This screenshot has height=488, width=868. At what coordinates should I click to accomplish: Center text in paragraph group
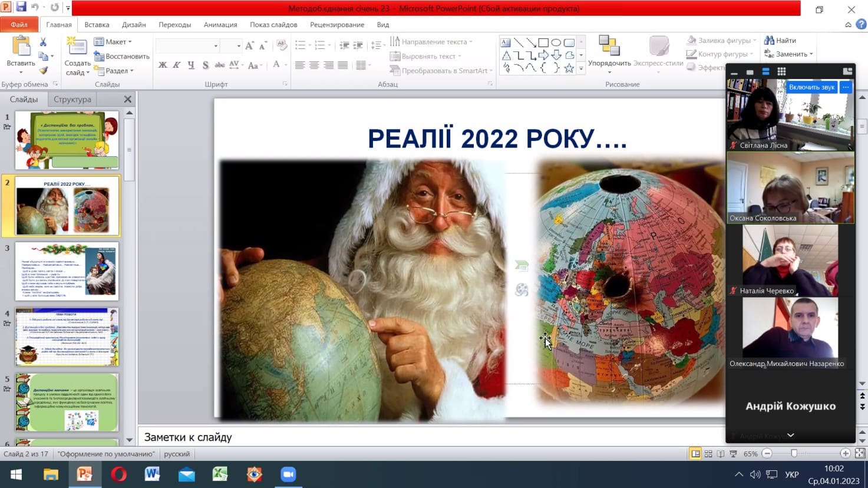[314, 65]
